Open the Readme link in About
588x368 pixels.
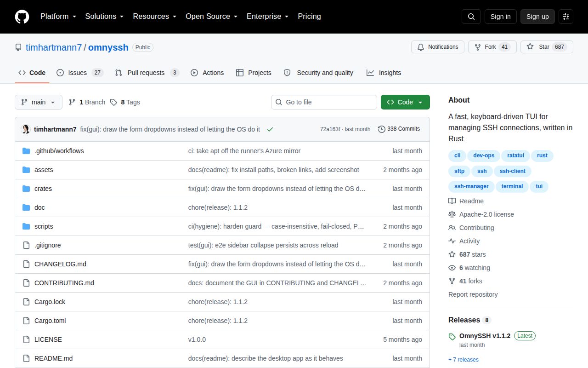click(x=466, y=201)
